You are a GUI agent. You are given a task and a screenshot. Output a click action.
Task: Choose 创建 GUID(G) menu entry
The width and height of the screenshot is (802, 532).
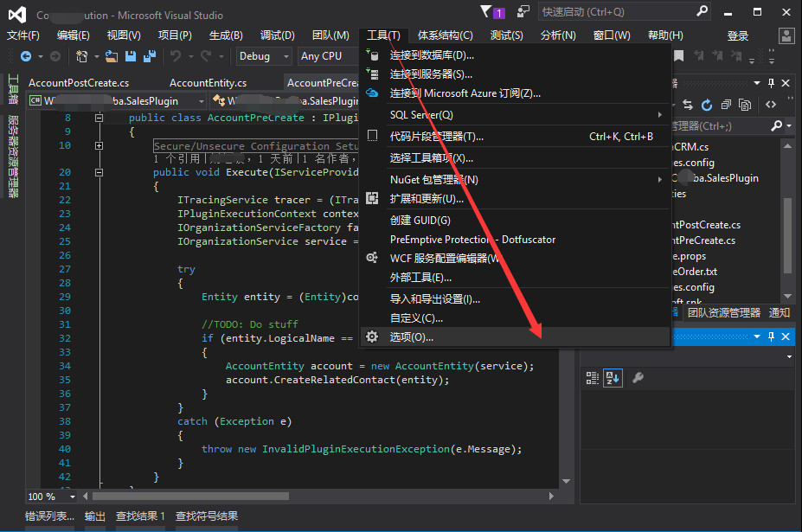click(515, 221)
